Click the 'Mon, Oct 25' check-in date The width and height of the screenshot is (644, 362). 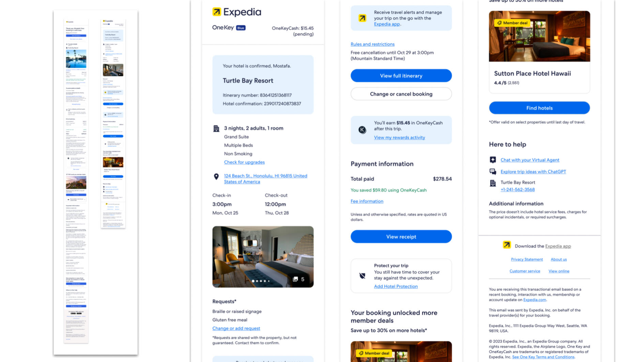click(225, 213)
